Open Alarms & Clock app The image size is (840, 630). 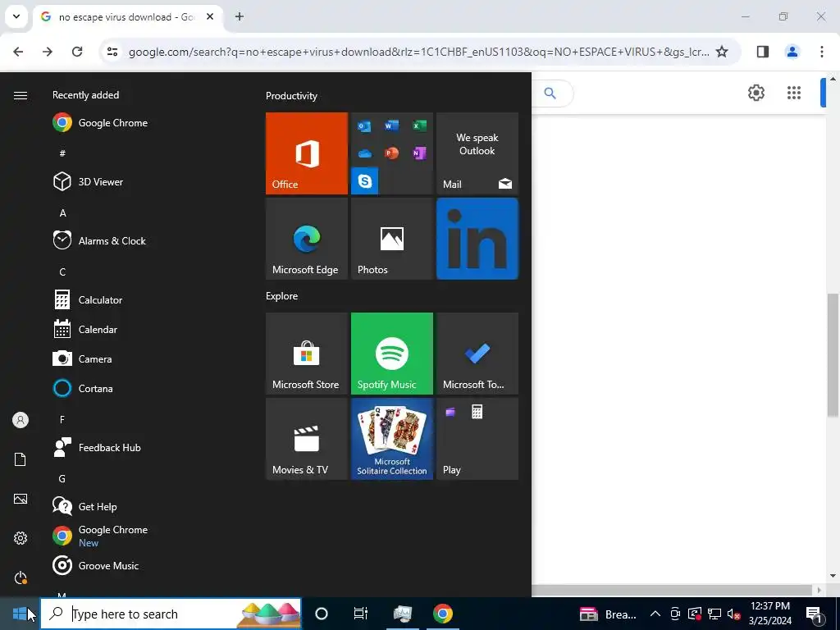point(100,240)
